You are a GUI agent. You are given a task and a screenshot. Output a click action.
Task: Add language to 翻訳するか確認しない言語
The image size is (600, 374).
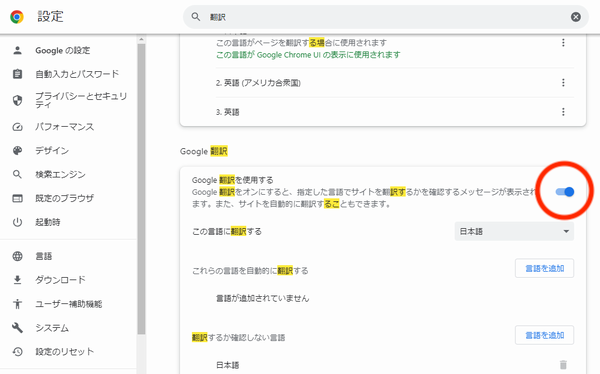[x=544, y=335]
